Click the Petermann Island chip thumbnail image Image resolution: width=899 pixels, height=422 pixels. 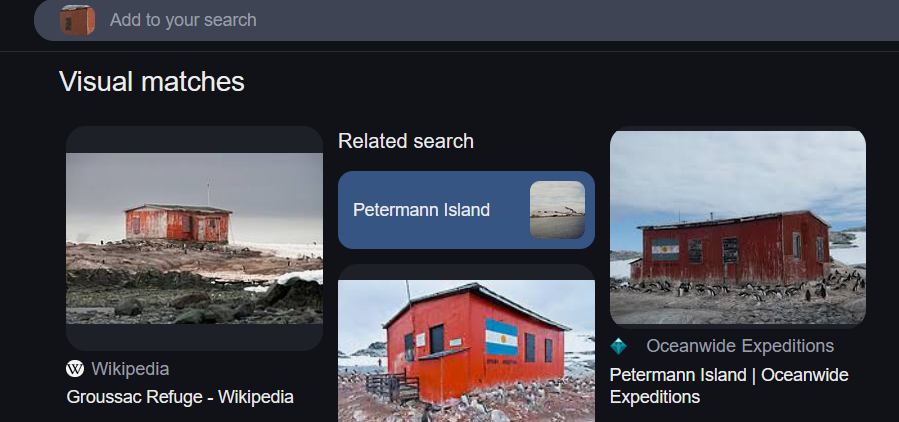557,210
